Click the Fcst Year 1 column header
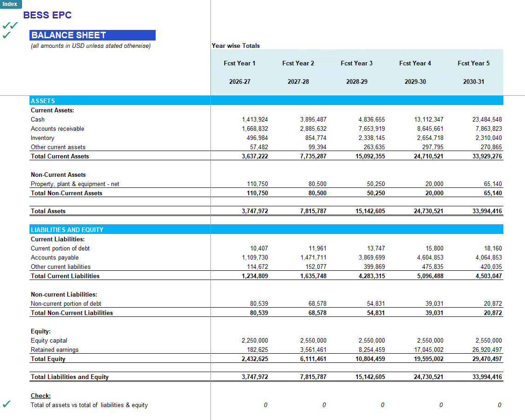The width and height of the screenshot is (525, 420). pos(239,63)
